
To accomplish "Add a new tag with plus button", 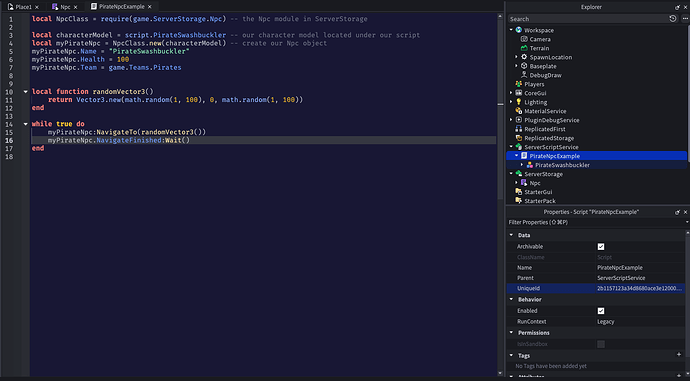I will pos(679,355).
